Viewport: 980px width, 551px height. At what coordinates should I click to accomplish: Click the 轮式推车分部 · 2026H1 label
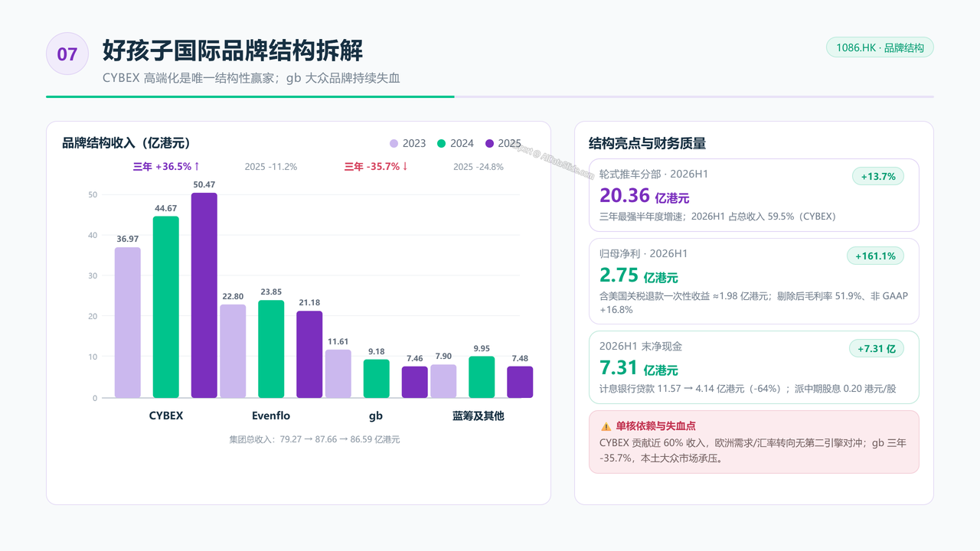tap(654, 174)
